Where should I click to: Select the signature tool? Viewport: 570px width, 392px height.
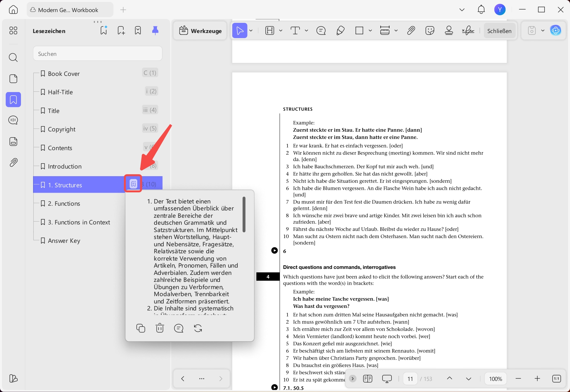(x=467, y=30)
